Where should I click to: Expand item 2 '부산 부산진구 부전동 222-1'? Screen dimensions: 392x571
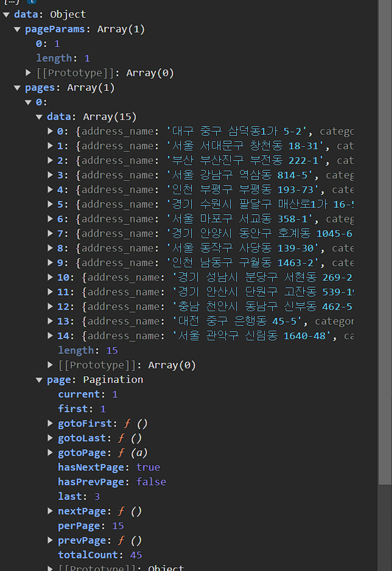pyautogui.click(x=50, y=160)
